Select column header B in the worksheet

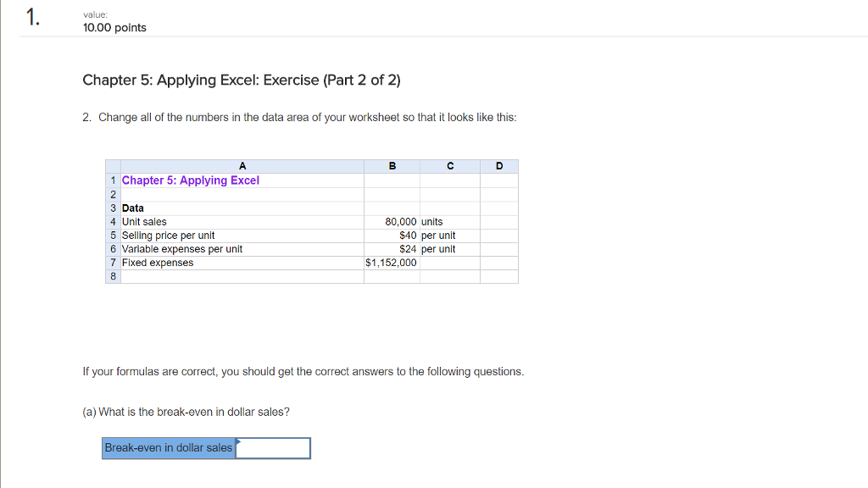pos(392,166)
